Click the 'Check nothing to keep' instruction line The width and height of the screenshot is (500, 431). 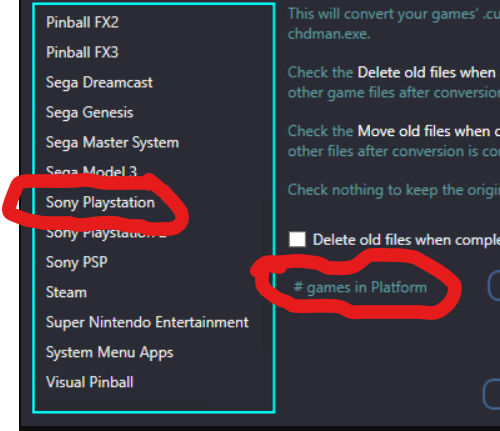click(394, 190)
